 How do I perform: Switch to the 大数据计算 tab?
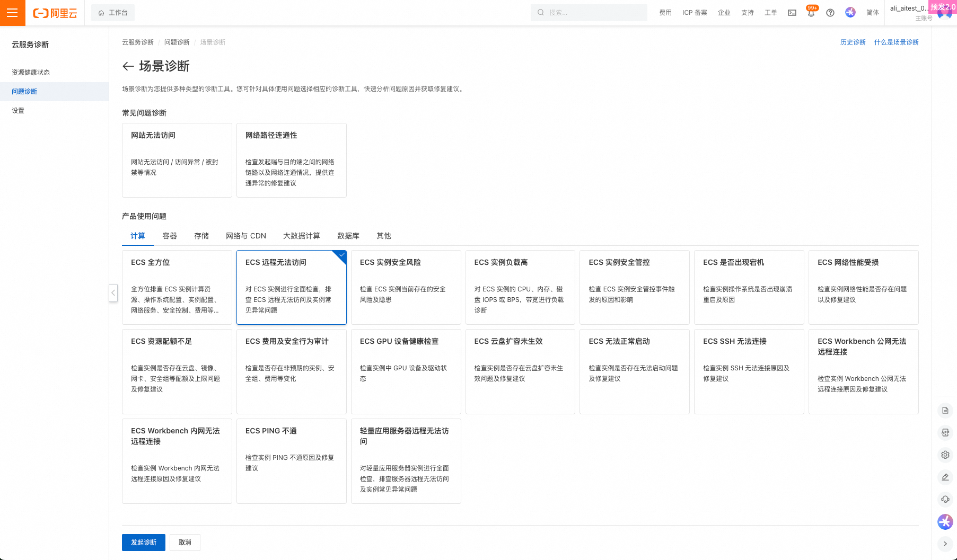(x=302, y=236)
